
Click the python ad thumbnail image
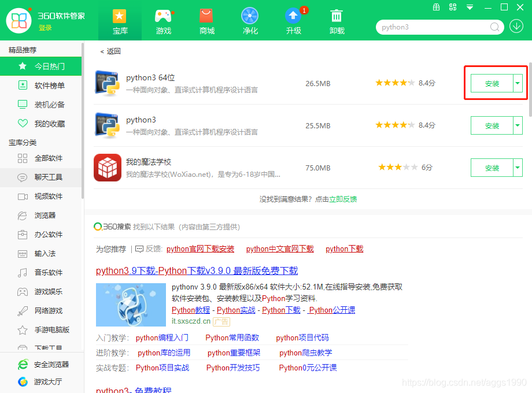click(131, 305)
